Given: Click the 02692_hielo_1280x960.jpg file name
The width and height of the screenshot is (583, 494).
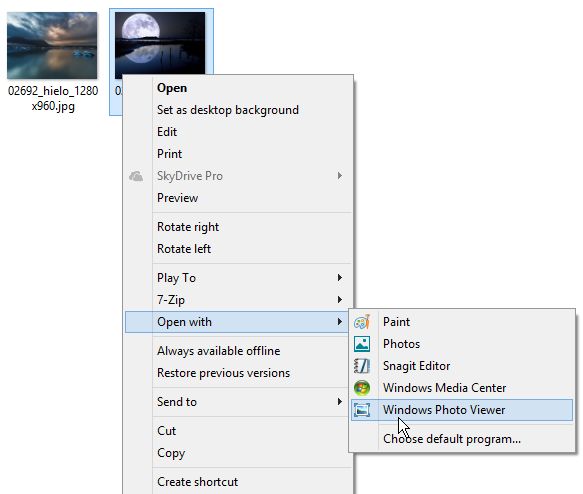Looking at the screenshot, I should click(53, 99).
